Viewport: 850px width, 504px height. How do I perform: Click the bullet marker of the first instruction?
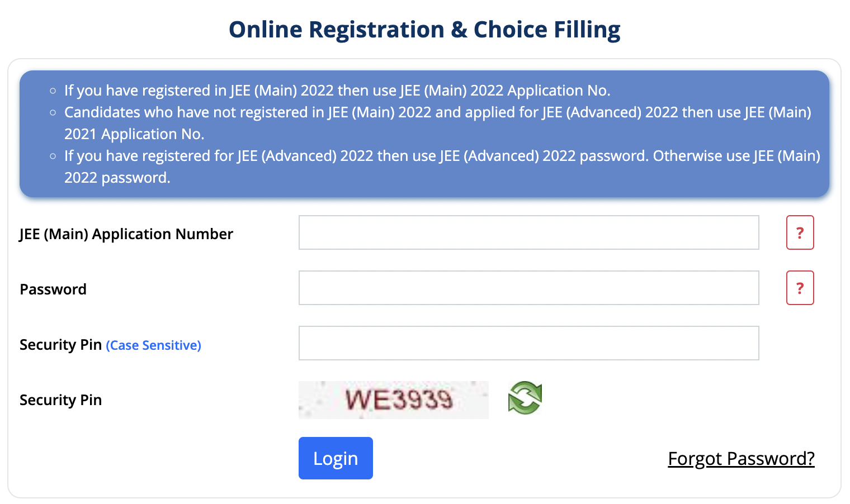point(53,91)
